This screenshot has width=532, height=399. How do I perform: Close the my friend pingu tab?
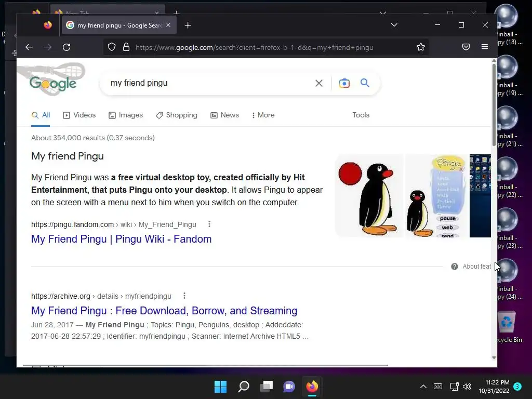(168, 25)
